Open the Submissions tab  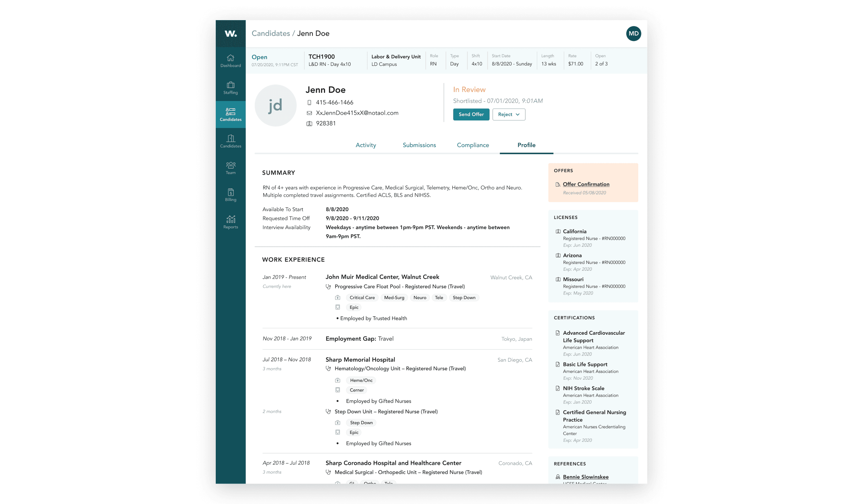click(x=419, y=145)
